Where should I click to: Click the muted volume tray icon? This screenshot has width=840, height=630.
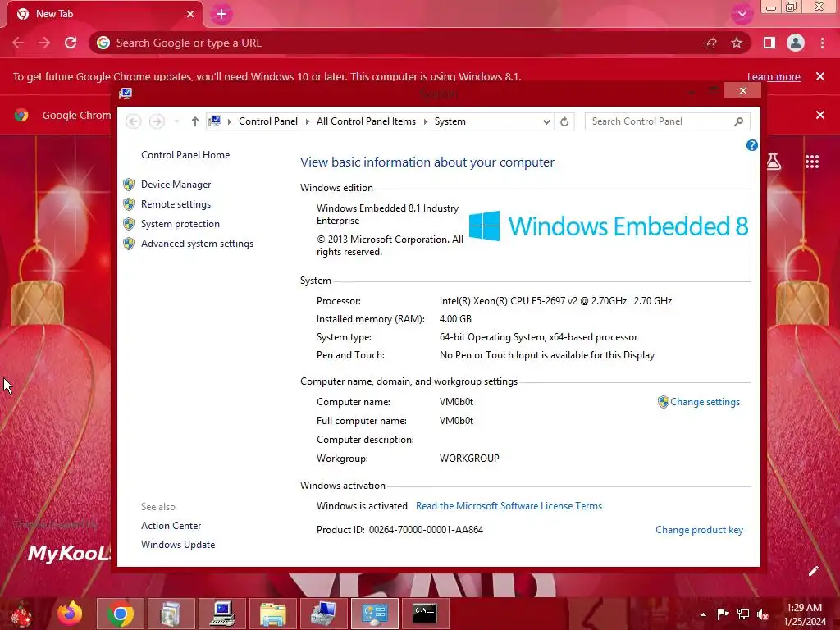(x=763, y=614)
